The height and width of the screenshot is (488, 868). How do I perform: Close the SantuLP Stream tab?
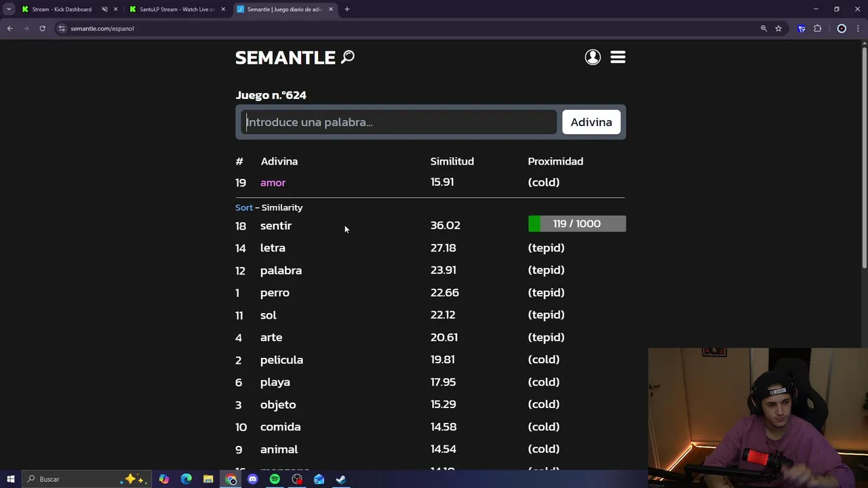(223, 9)
